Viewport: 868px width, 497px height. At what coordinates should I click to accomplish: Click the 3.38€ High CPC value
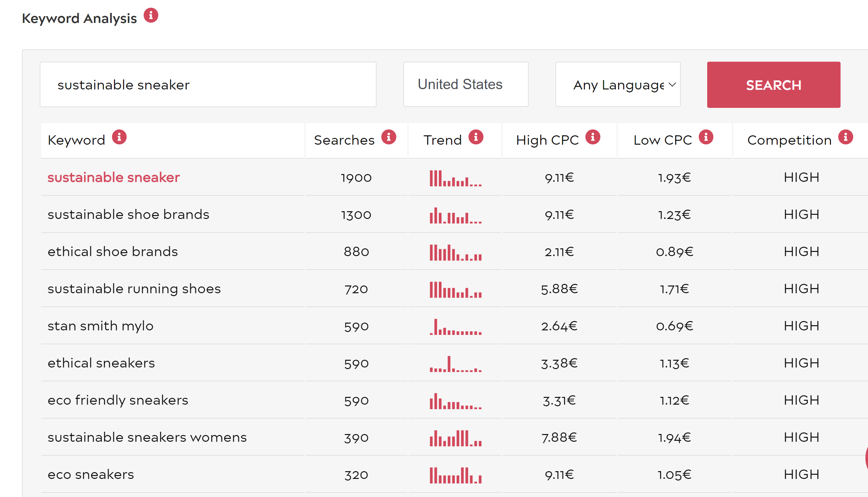559,364
